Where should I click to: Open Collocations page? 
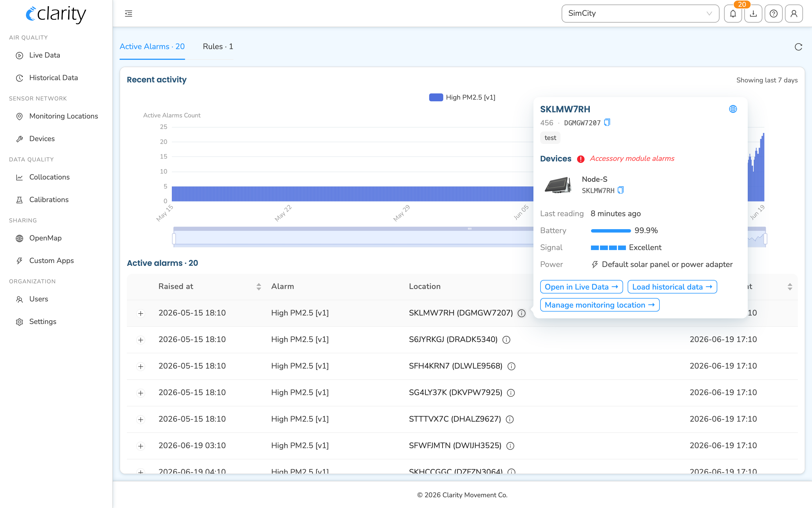pyautogui.click(x=49, y=177)
